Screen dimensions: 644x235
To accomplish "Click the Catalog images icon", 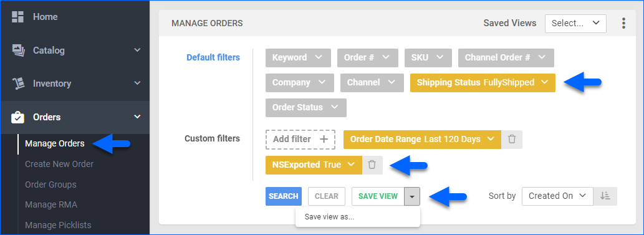I will [x=17, y=50].
